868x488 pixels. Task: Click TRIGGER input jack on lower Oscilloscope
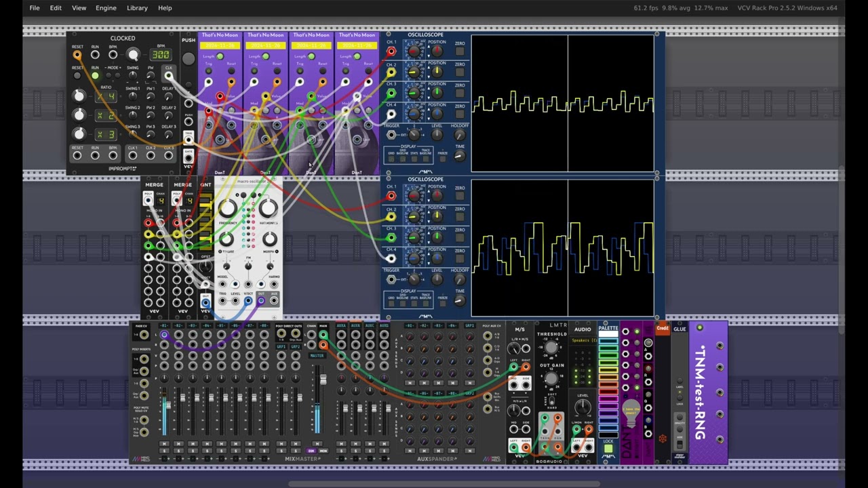pos(391,279)
